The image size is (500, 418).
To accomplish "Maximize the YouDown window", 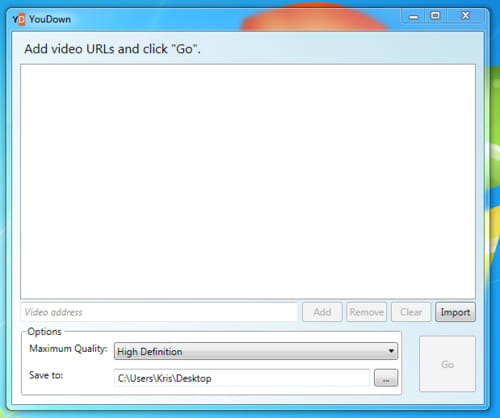I will (x=435, y=16).
